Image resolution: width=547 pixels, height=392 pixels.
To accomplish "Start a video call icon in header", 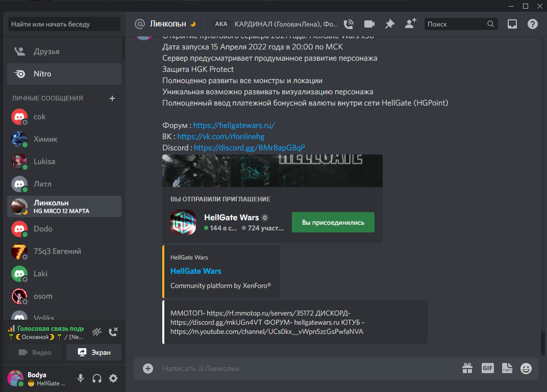I will pos(369,24).
